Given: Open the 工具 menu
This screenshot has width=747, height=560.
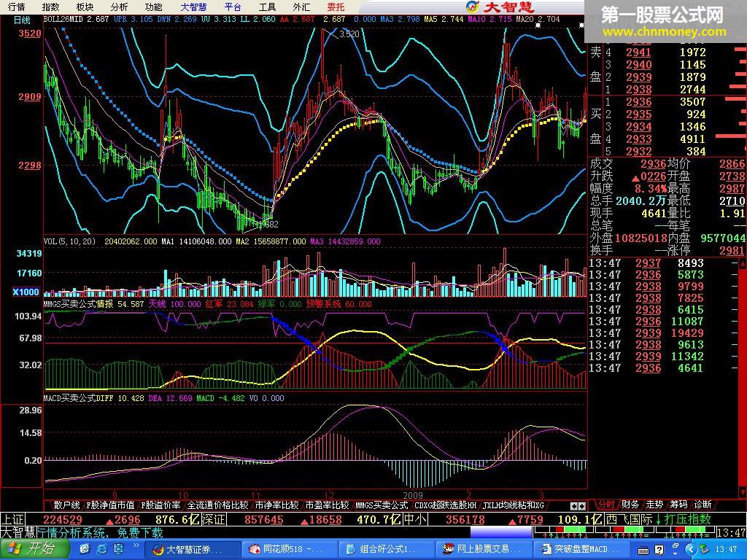Looking at the screenshot, I should tap(267, 7).
